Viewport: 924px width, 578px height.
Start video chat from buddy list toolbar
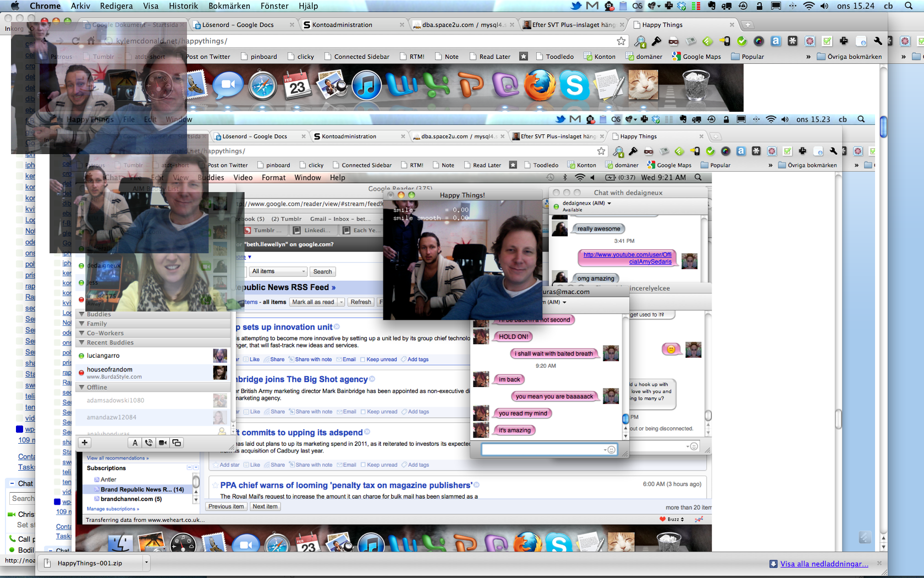[163, 443]
